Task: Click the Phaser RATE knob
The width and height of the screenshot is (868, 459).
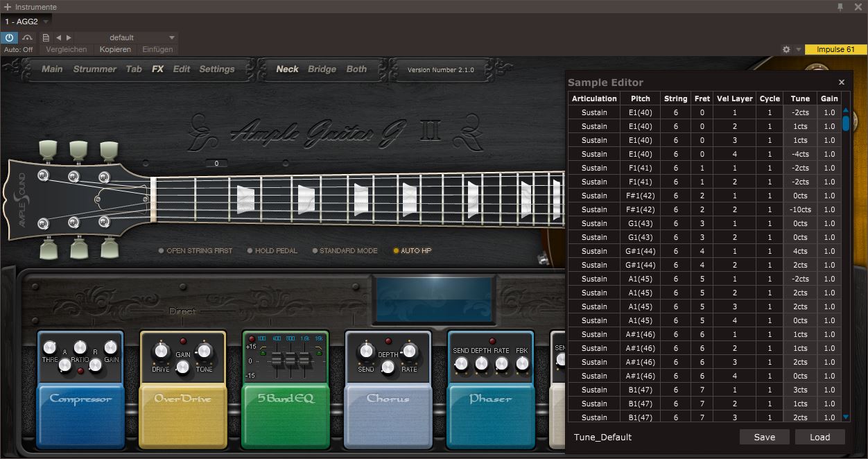Action: point(501,363)
